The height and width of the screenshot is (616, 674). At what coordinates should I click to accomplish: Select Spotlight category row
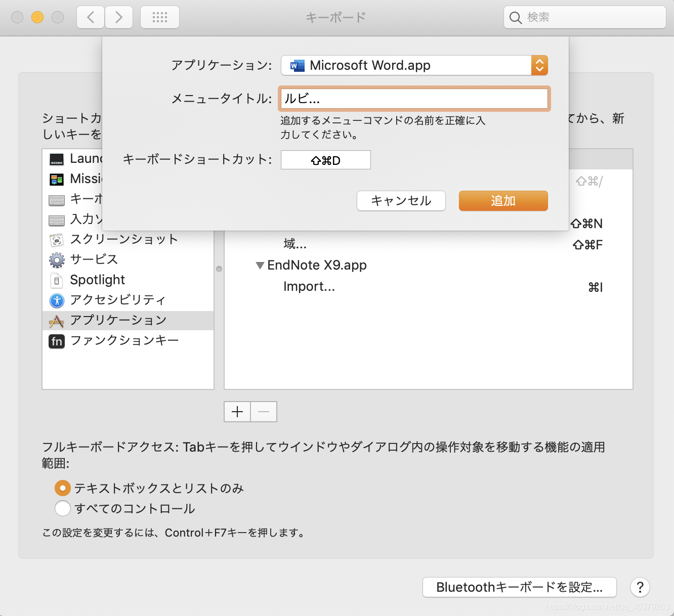(128, 280)
